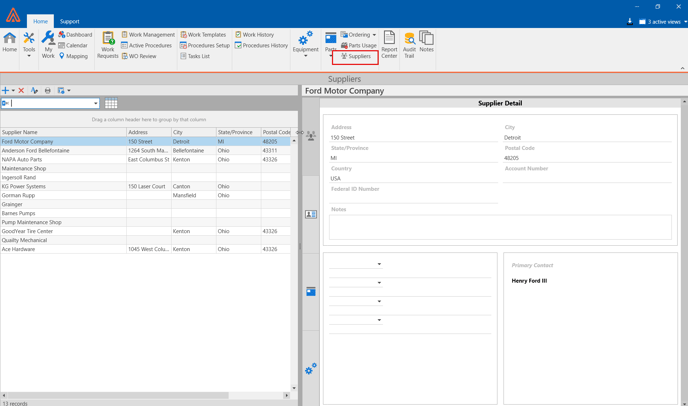Sort by Supplier Name column header

(63, 132)
